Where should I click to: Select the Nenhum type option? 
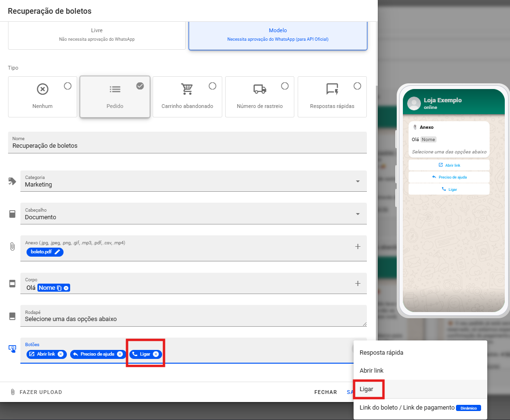pos(67,86)
